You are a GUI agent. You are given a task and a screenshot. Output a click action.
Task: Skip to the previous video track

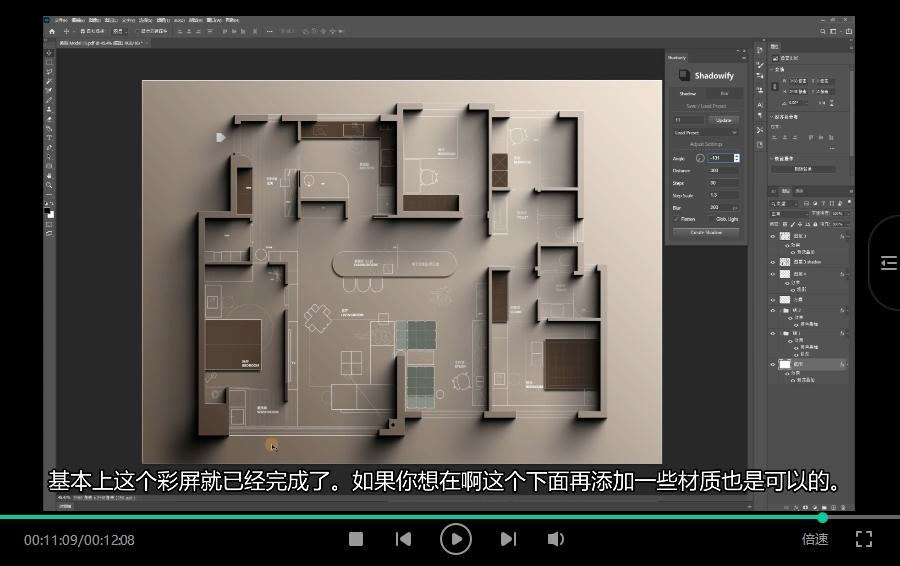[403, 539]
